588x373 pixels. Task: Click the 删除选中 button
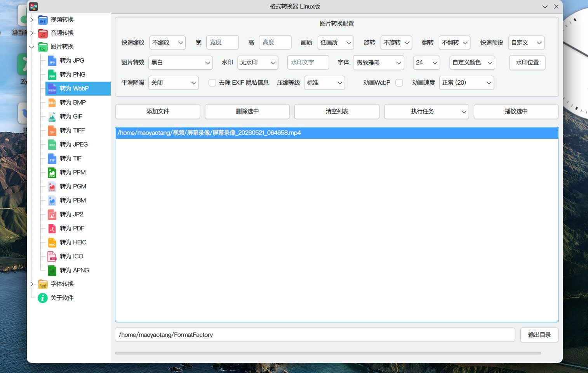tap(247, 112)
